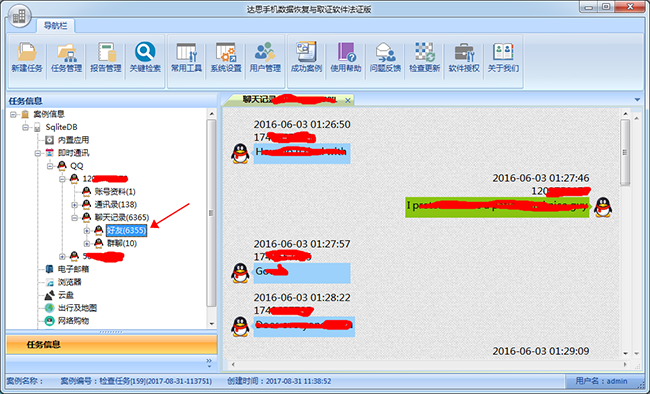Click timestamp 2016-06-03 01:29:09
Viewport: 650px width, 394px height.
(x=541, y=351)
